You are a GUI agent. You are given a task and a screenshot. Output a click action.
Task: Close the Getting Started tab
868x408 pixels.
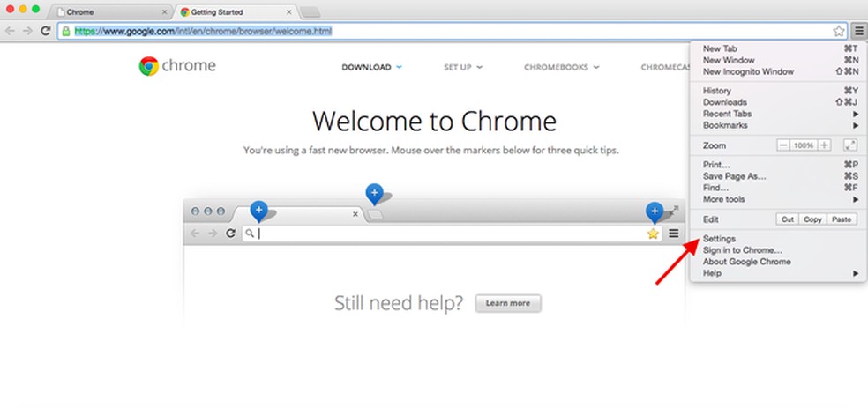289,11
